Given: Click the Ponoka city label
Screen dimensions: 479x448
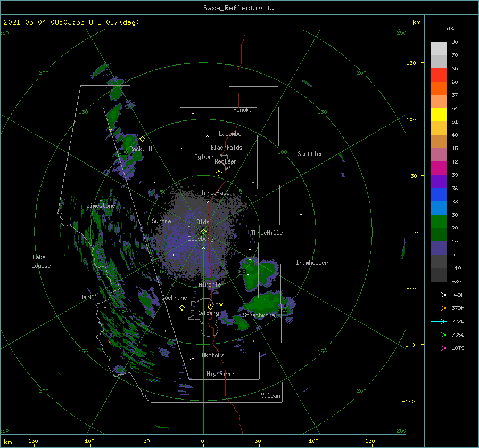Looking at the screenshot, I should (x=243, y=110).
